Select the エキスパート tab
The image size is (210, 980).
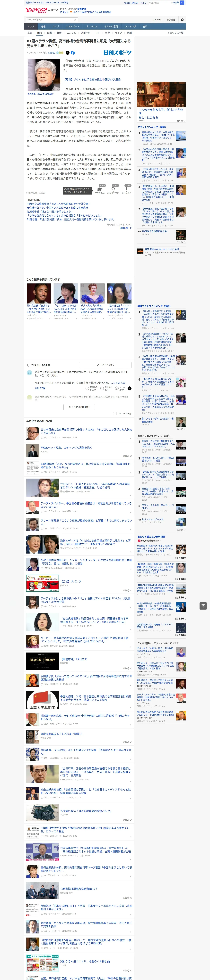tap(72, 27)
